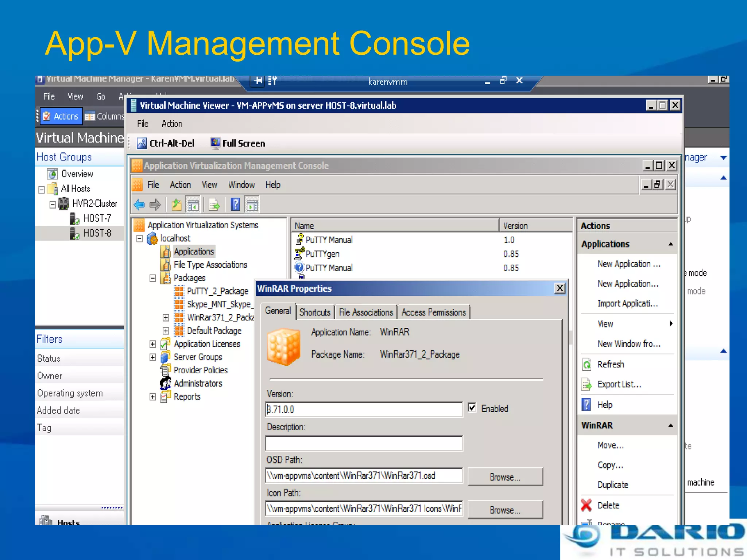
Task: Click in the OSD Path field
Action: (364, 476)
